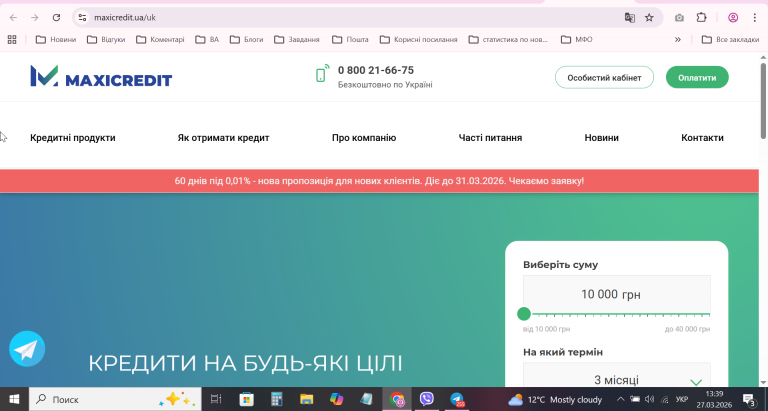Open Chrome three-dot menu
The height and width of the screenshot is (411, 768).
pyautogui.click(x=754, y=18)
